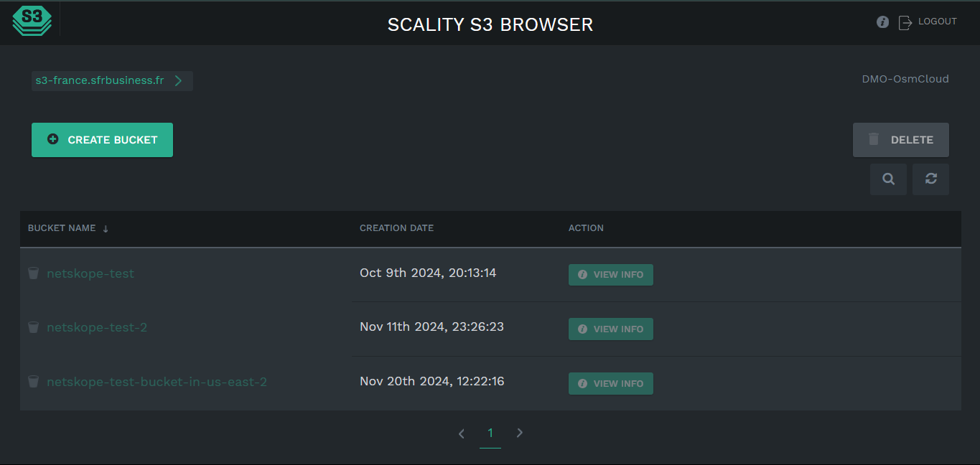
Task: View info for netskope-test bucket
Action: coord(611,275)
